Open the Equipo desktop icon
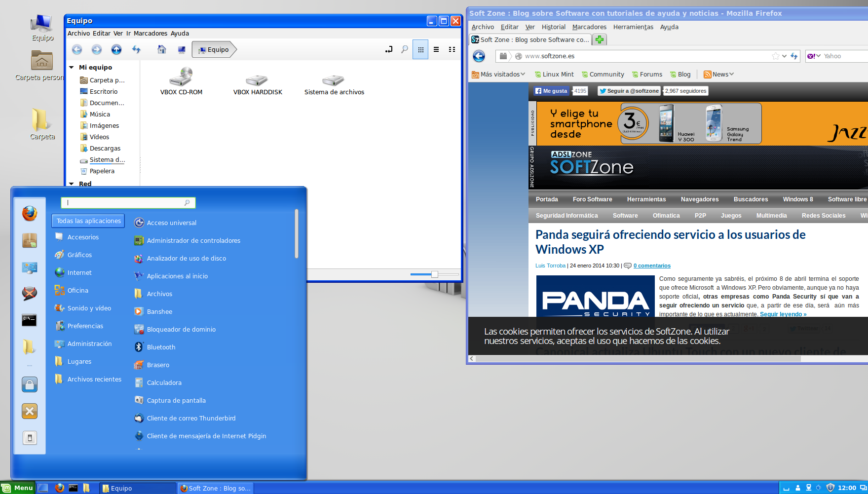This screenshot has height=494, width=868. (42, 28)
